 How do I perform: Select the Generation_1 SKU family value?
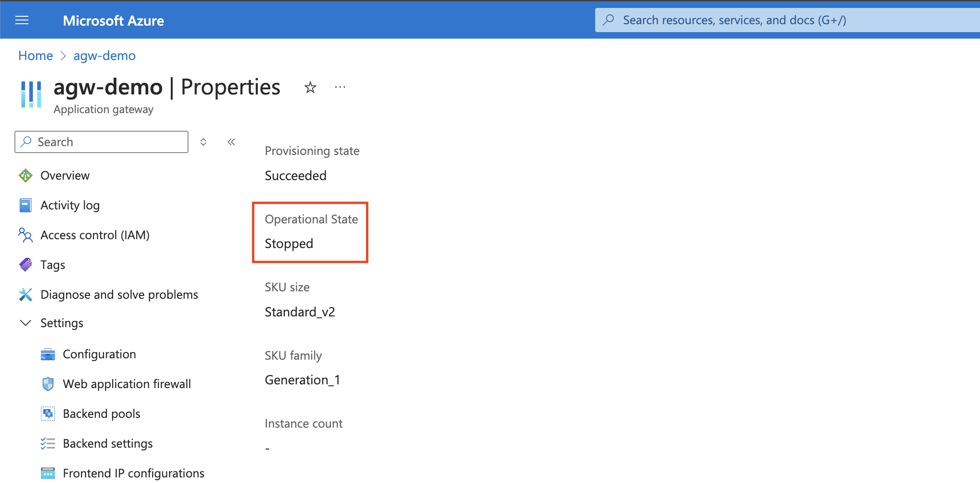302,380
